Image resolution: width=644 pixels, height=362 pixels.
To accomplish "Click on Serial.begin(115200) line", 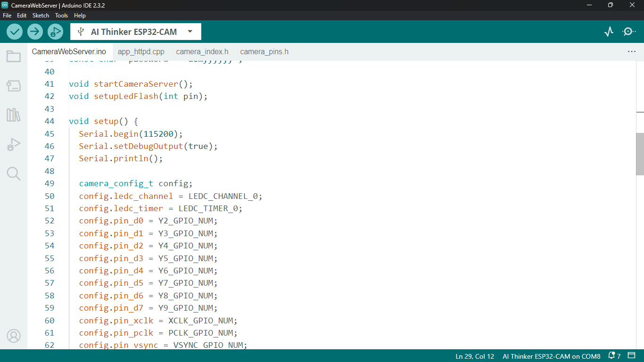I will click(x=131, y=134).
